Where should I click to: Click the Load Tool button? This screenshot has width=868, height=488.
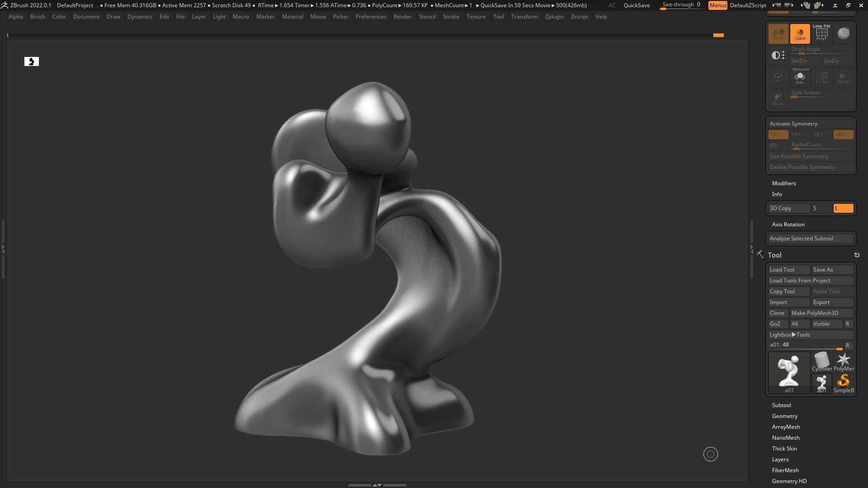[789, 270]
